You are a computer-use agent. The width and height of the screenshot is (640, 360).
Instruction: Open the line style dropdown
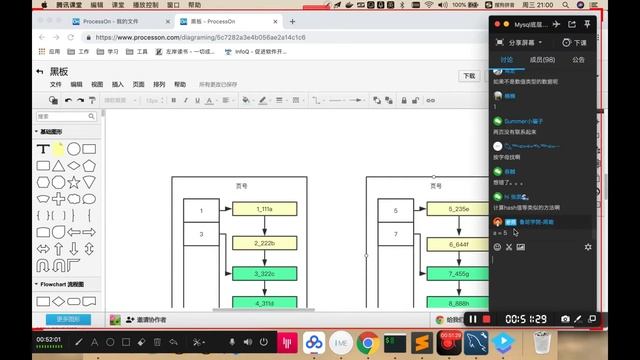tap(297, 100)
